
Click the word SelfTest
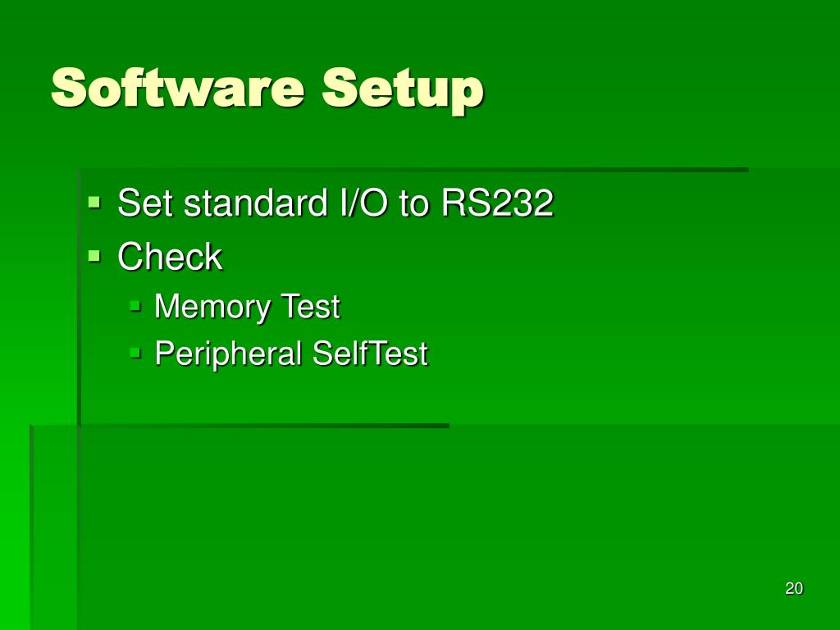[x=370, y=354]
